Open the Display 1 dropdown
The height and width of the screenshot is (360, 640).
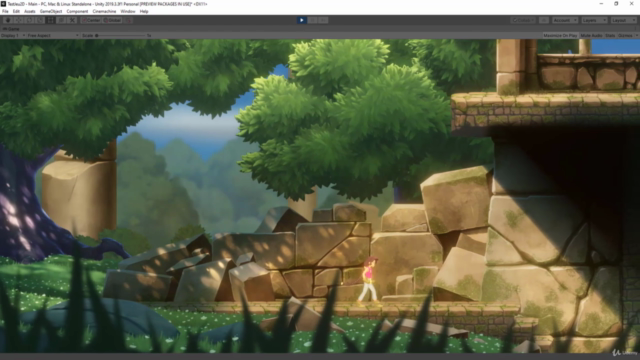(x=13, y=36)
